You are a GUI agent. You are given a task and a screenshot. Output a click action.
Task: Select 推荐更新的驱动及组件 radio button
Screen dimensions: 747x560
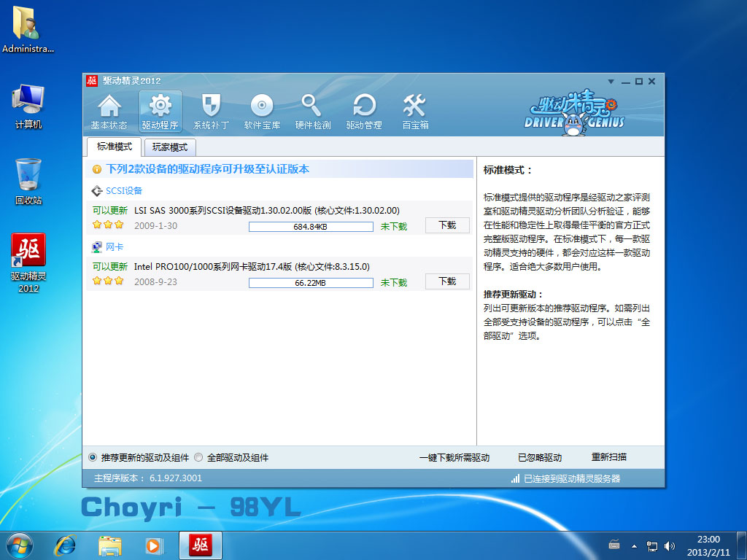point(93,458)
